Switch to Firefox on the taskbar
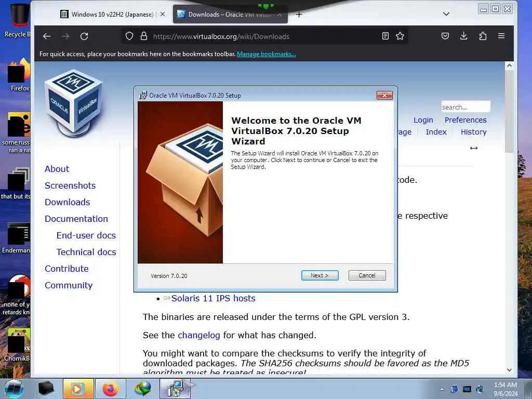 click(110, 389)
